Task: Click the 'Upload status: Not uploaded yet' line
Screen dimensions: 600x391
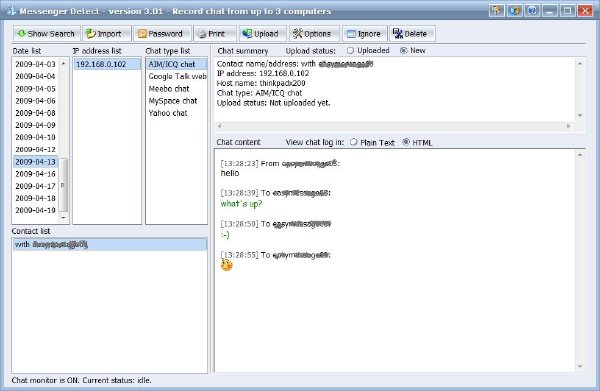Action: 273,103
